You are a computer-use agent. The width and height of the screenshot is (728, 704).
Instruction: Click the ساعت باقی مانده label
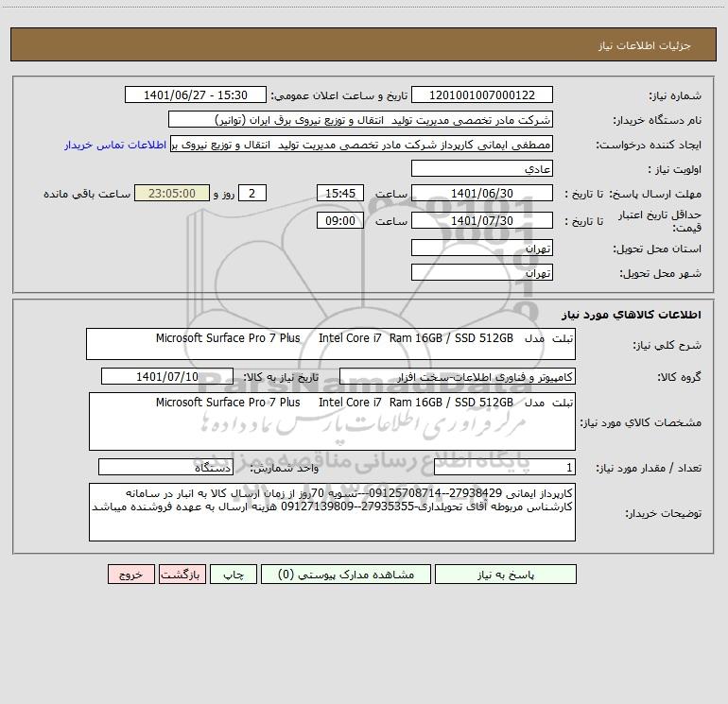point(87,194)
